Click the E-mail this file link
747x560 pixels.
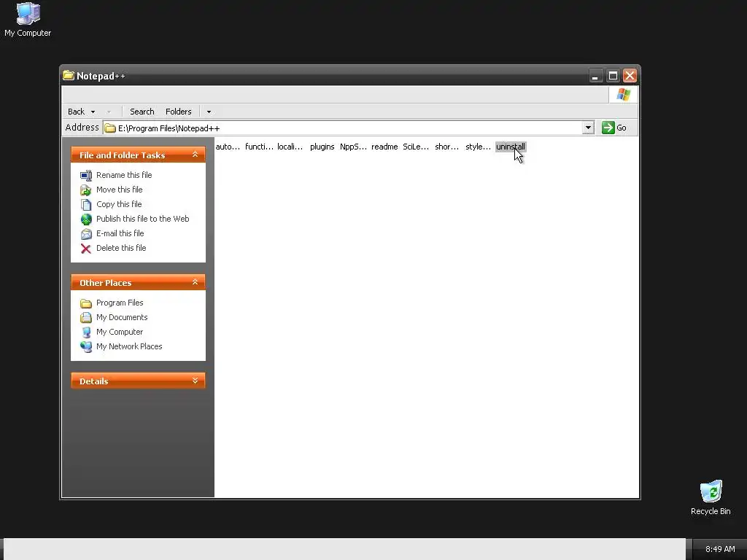click(120, 233)
